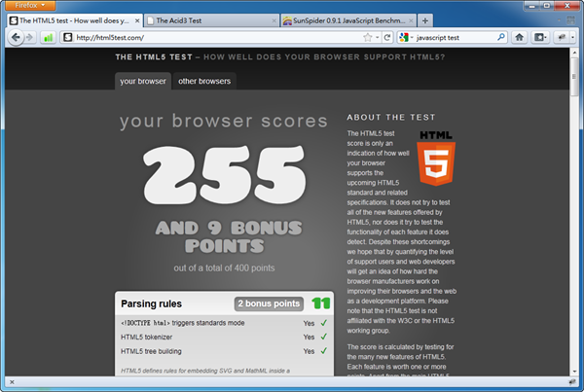Image resolution: width=584 pixels, height=392 pixels.
Task: Click the Parsing rules section header
Action: coord(151,303)
